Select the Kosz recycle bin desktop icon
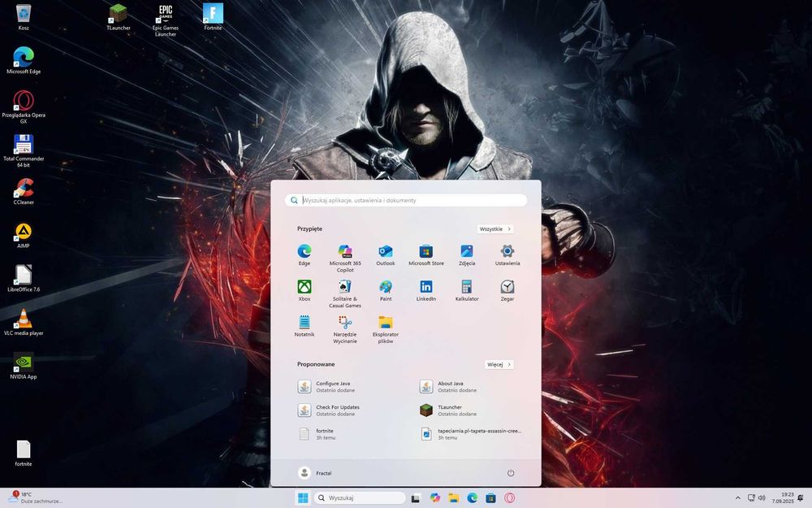The height and width of the screenshot is (508, 812). click(x=24, y=17)
